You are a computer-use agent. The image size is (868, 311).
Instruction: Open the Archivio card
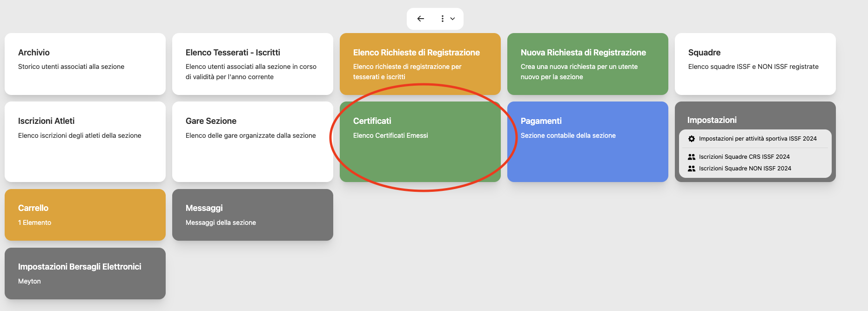pyautogui.click(x=85, y=64)
